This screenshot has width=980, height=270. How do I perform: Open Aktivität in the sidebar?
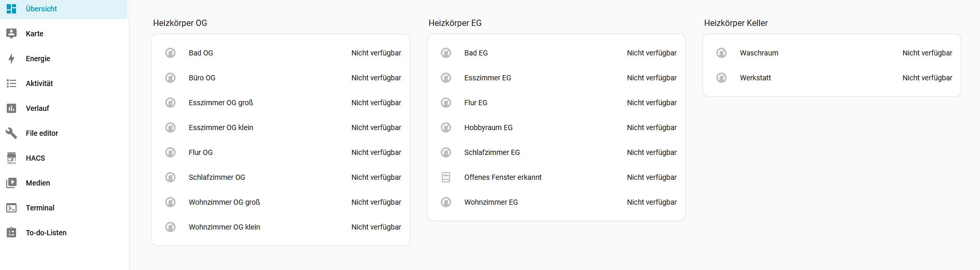tap(39, 83)
